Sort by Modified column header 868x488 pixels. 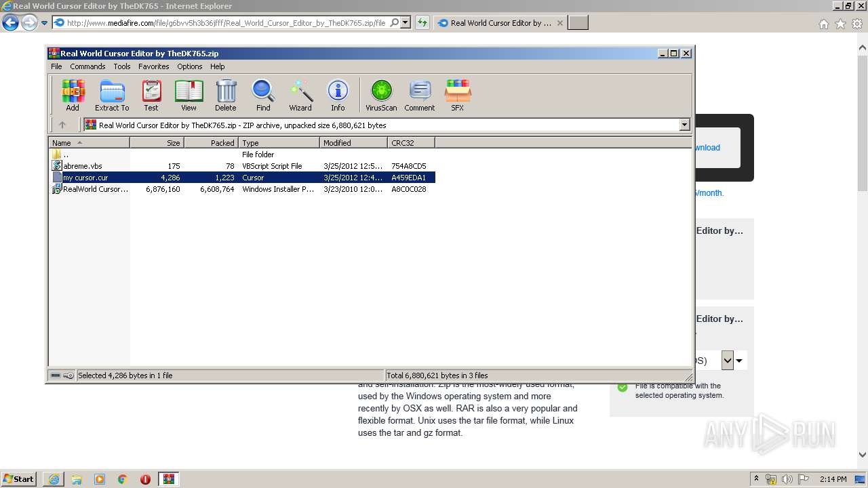click(353, 142)
